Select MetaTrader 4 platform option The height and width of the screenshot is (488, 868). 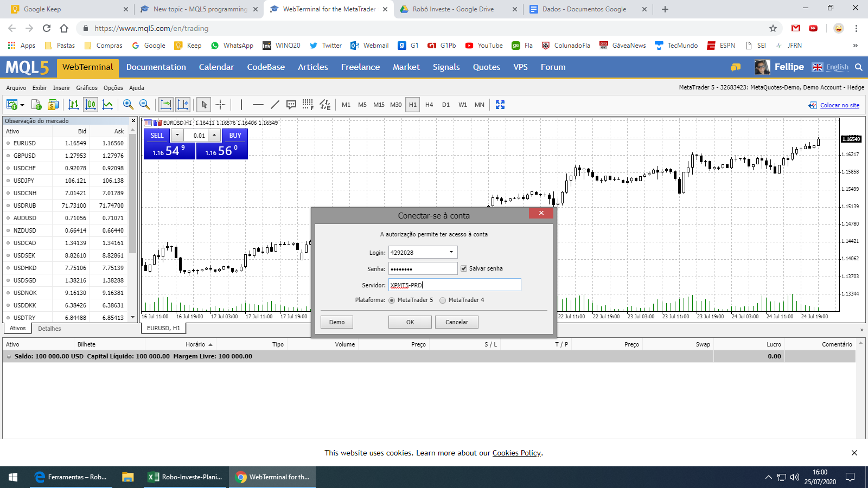[x=443, y=300]
